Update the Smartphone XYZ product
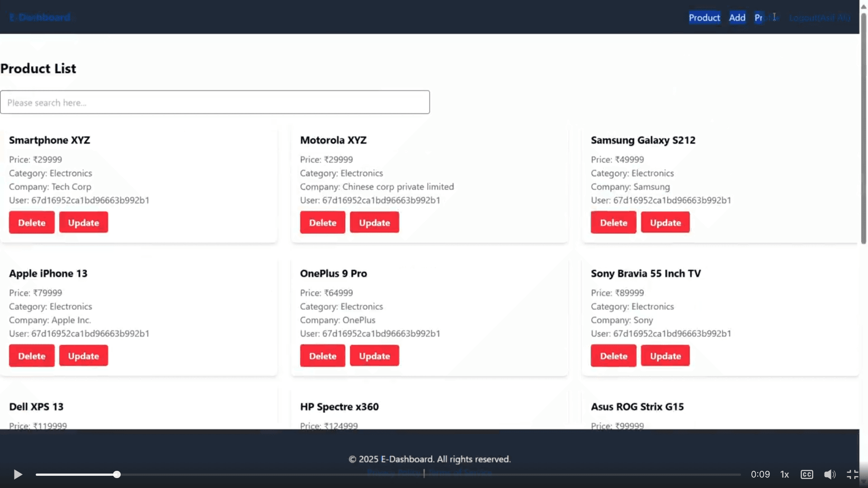868x488 pixels. point(84,222)
